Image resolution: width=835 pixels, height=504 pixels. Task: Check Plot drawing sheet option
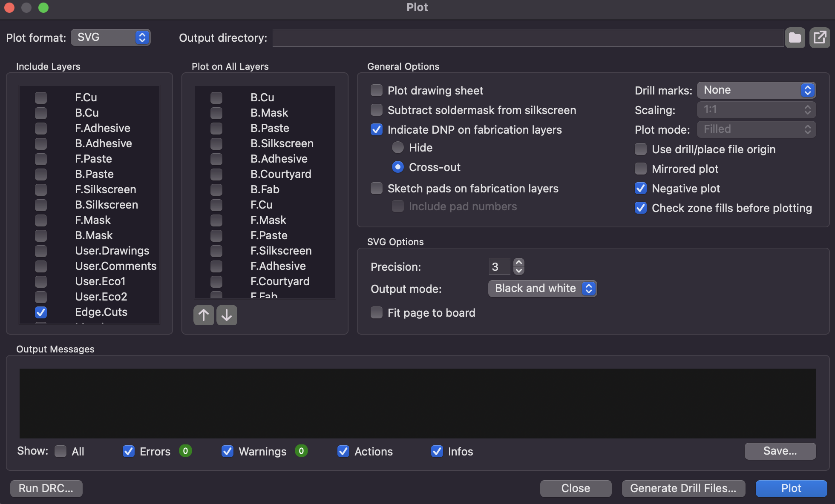[376, 90]
